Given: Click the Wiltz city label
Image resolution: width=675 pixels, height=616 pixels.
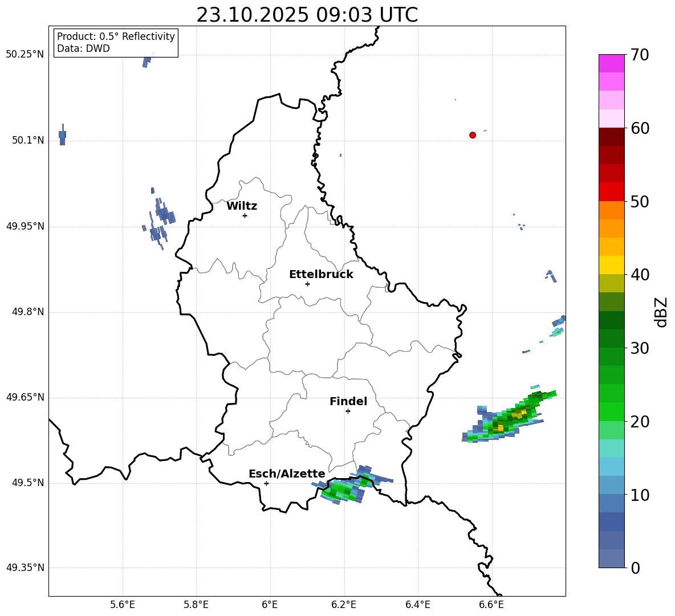Looking at the screenshot, I should (x=242, y=206).
